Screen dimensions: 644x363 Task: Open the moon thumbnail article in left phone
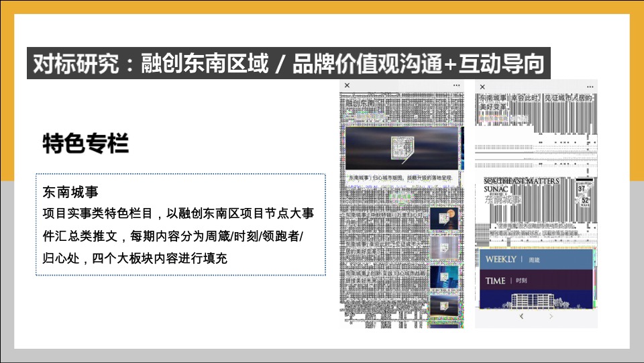tap(444, 219)
